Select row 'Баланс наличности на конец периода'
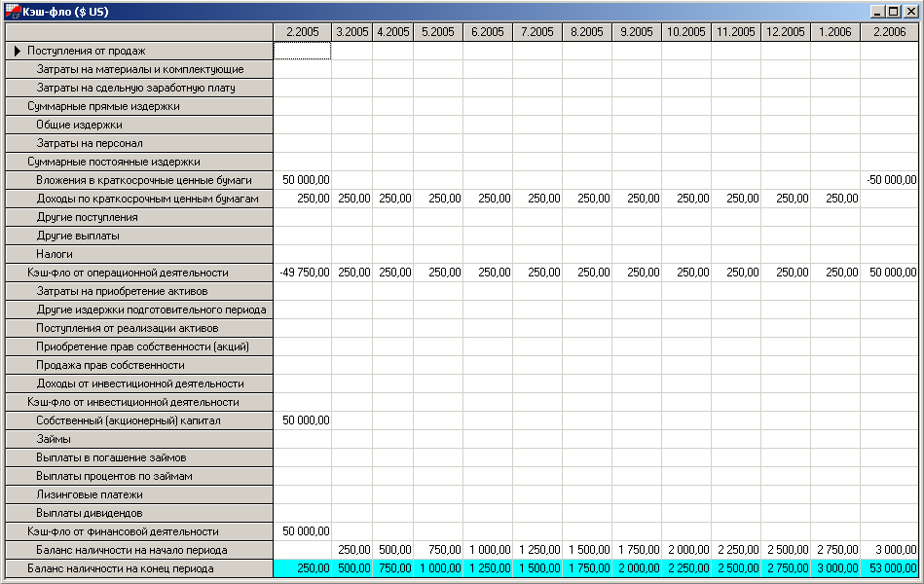The image size is (924, 584). 139,568
